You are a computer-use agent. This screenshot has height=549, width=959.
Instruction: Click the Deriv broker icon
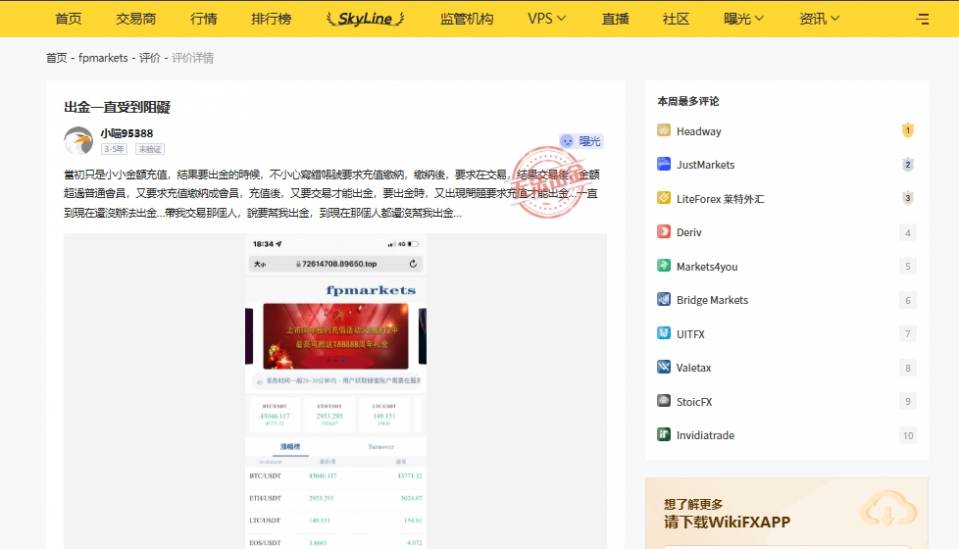coord(664,232)
